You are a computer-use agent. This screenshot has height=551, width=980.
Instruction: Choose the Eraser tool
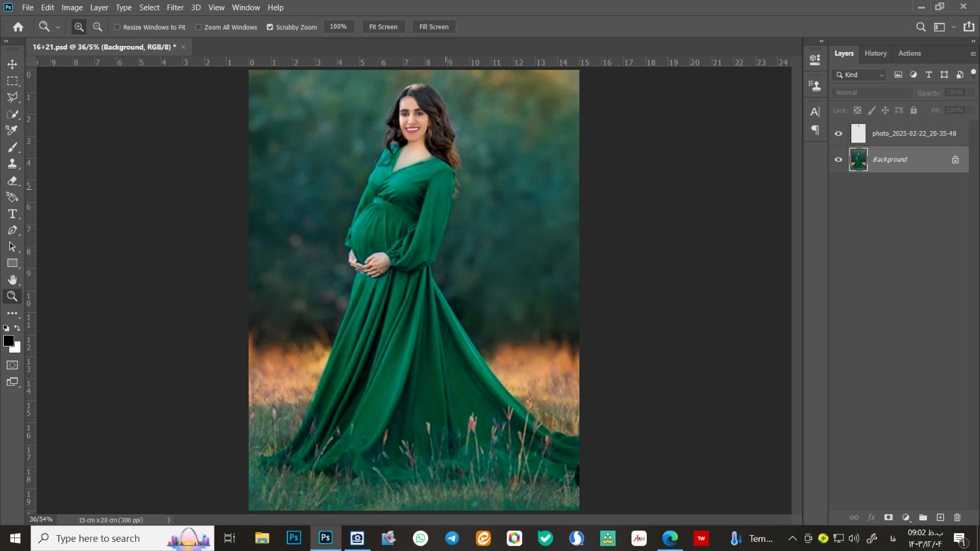12,181
